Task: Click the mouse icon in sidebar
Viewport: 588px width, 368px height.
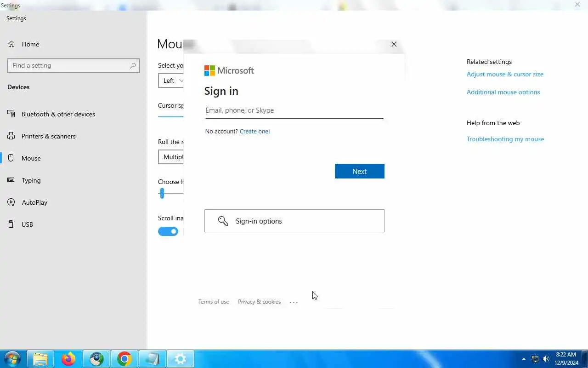Action: 11,158
